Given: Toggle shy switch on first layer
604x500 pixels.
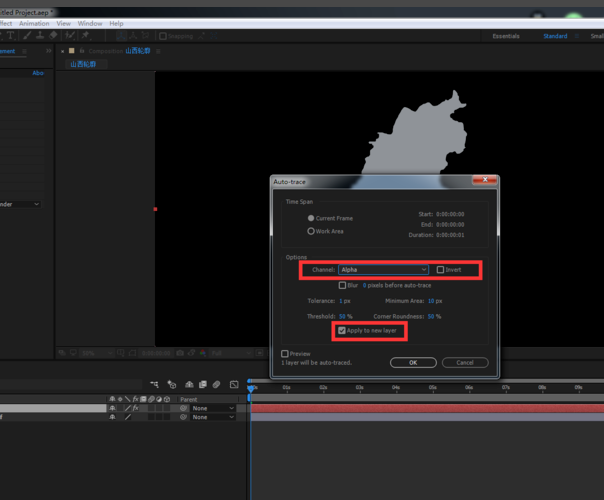Looking at the screenshot, I should pos(112,408).
